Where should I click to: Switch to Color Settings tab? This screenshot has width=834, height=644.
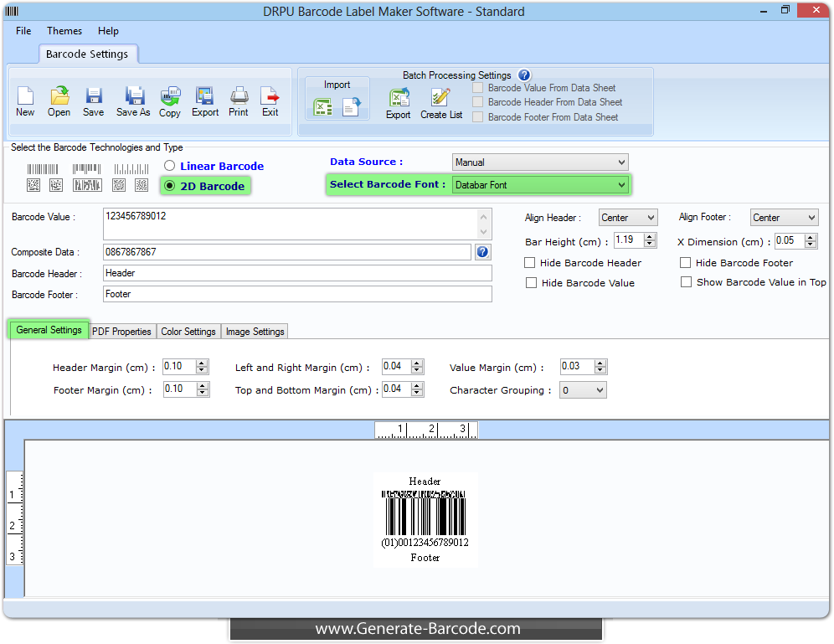tap(188, 332)
